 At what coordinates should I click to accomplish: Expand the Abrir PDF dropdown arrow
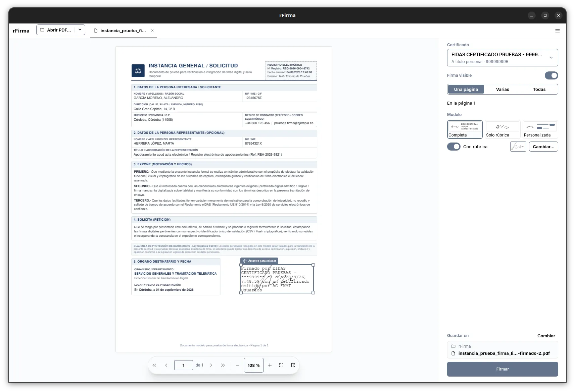pos(80,30)
